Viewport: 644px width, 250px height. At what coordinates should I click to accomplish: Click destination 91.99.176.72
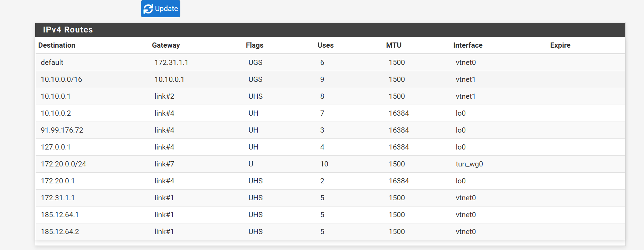62,130
